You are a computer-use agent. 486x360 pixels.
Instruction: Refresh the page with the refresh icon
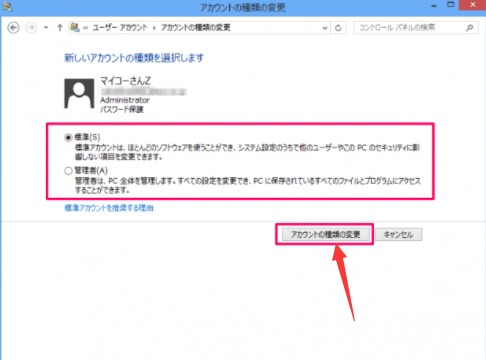[x=338, y=28]
